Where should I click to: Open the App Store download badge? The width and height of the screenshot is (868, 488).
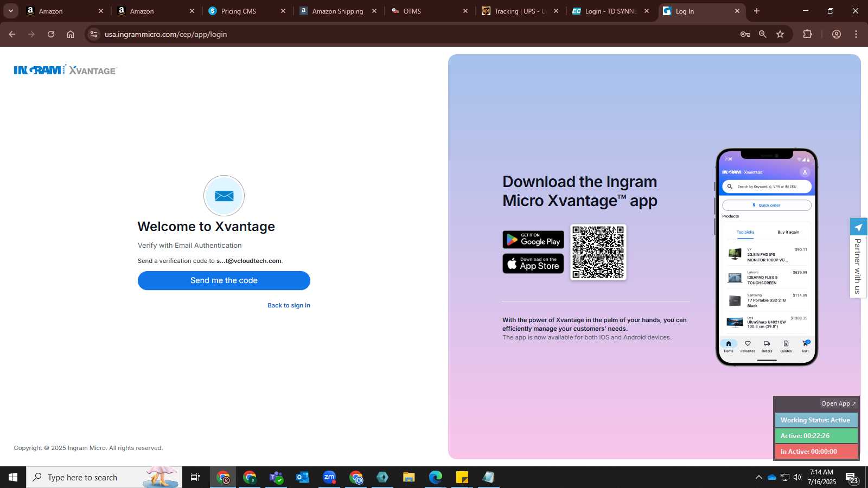(533, 264)
